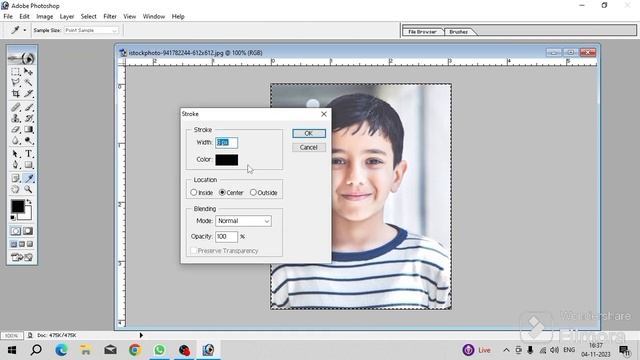640x360 pixels.
Task: Confirm stroke with OK button
Action: [309, 133]
